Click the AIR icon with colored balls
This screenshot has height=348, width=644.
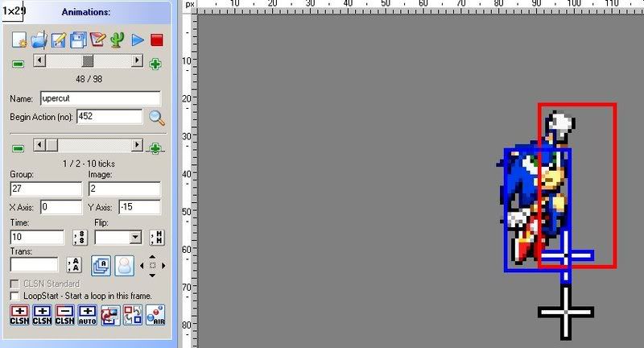pos(155,315)
